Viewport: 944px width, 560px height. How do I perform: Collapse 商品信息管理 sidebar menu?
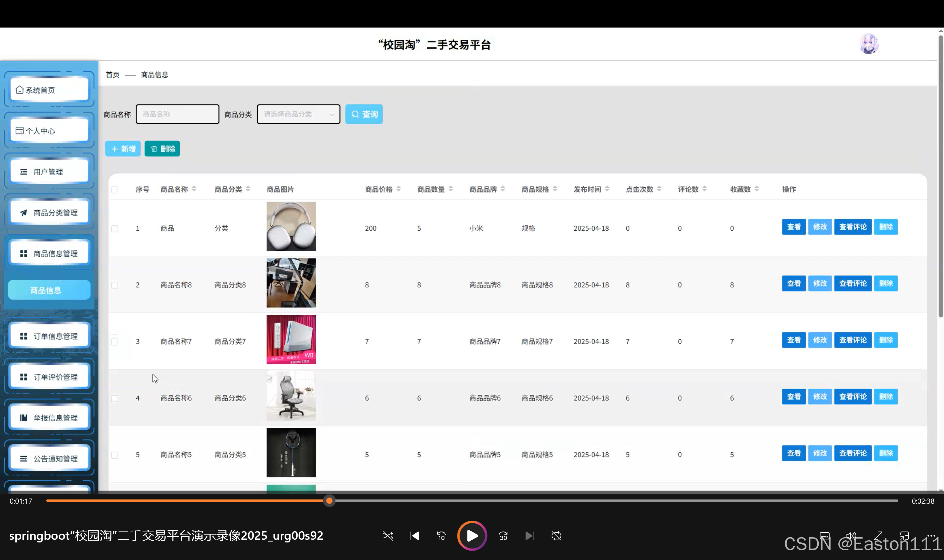(49, 253)
